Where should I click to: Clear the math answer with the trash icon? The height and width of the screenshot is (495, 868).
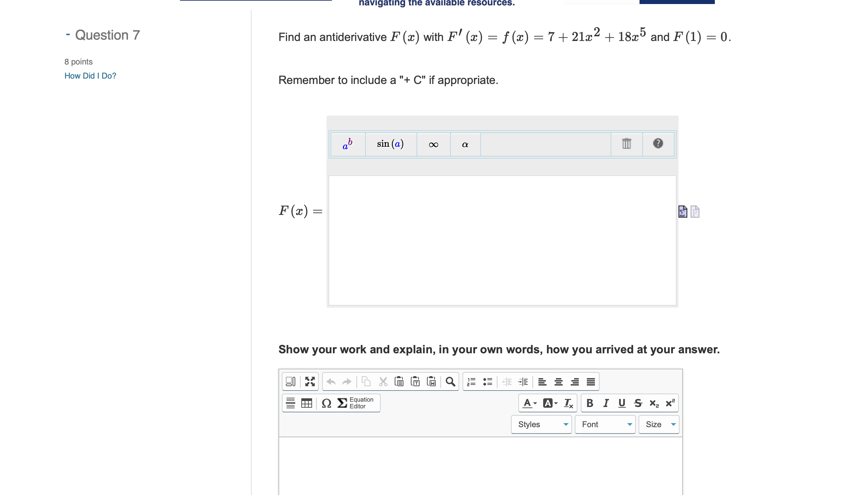tap(626, 144)
